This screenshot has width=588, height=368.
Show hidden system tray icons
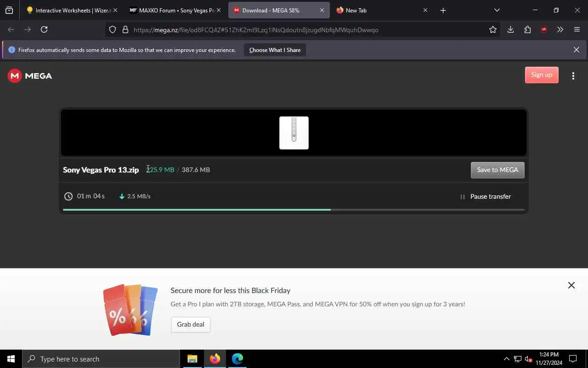[x=506, y=359]
